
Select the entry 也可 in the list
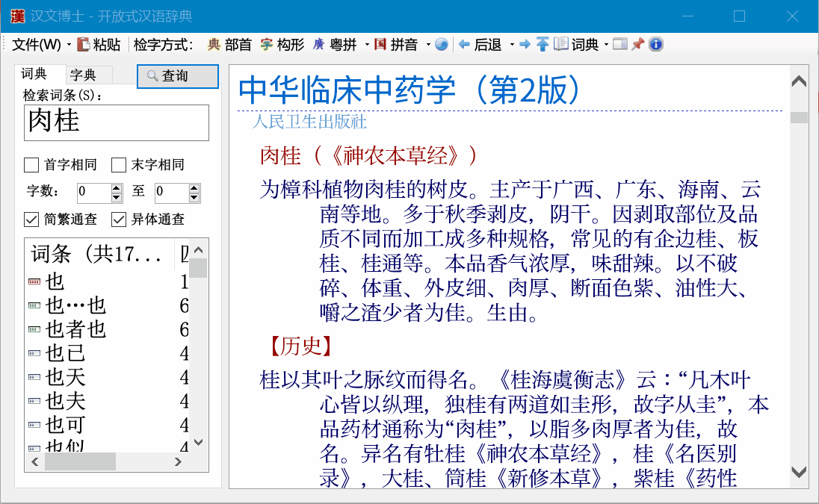tap(65, 426)
